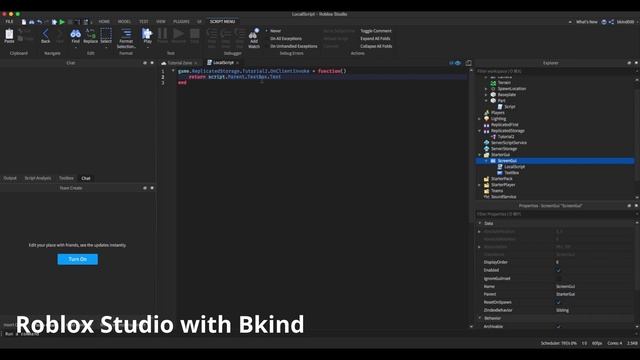Click the undo arrow in quick toolbar
Screen dimensions: 640x360
[x=40, y=22]
